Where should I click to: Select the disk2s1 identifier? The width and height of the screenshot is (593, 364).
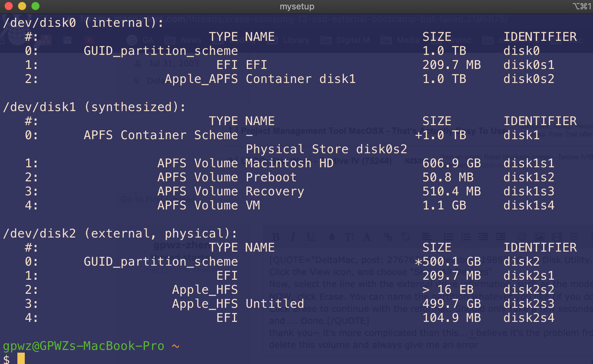[529, 276]
